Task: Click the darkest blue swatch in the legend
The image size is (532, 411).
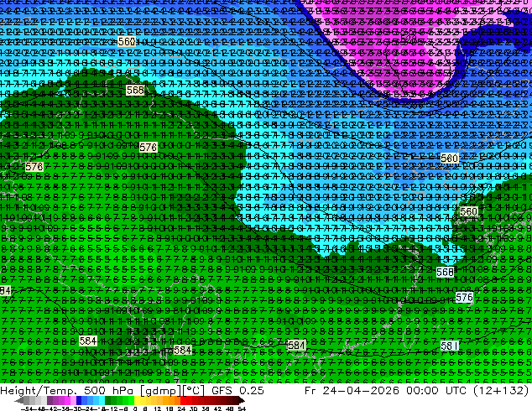Action: click(x=79, y=400)
